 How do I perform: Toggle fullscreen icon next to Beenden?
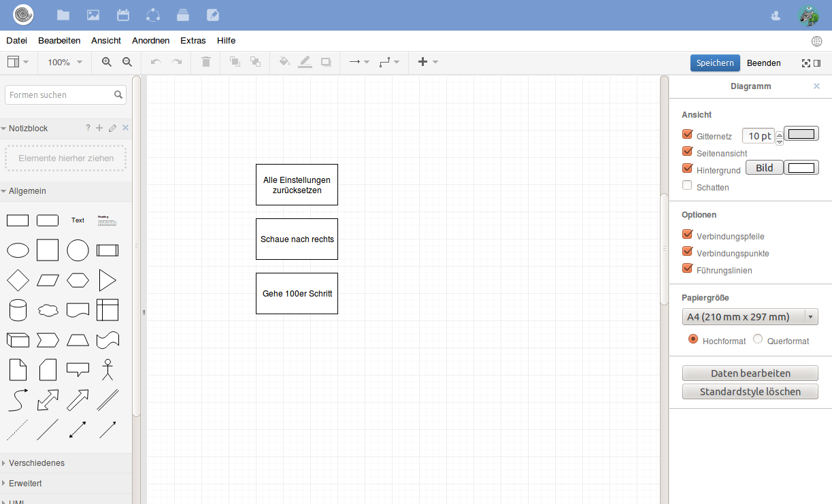pos(806,63)
